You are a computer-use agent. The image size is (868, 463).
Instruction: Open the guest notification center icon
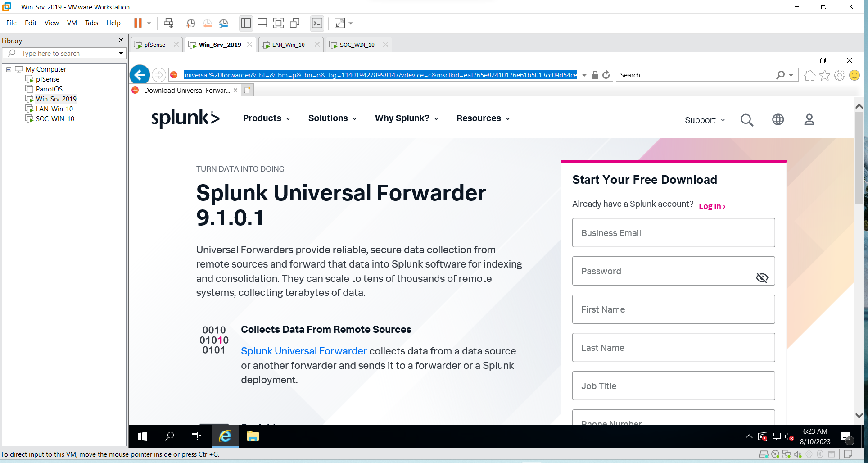846,436
